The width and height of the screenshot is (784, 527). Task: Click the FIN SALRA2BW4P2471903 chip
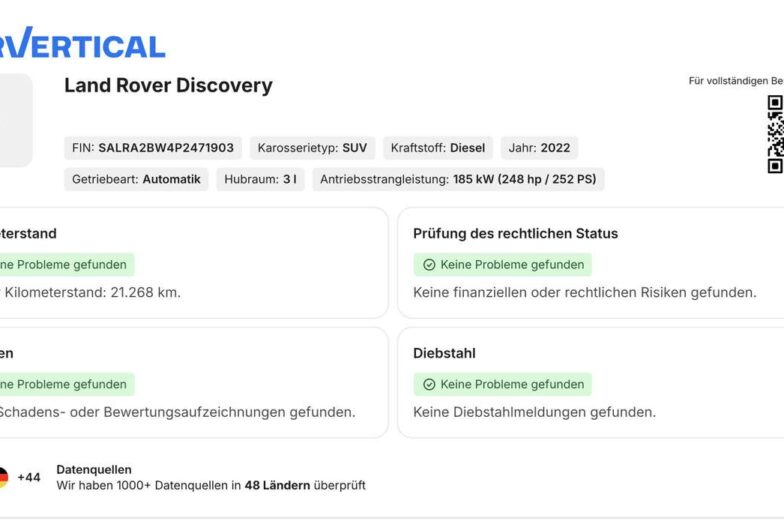click(153, 148)
